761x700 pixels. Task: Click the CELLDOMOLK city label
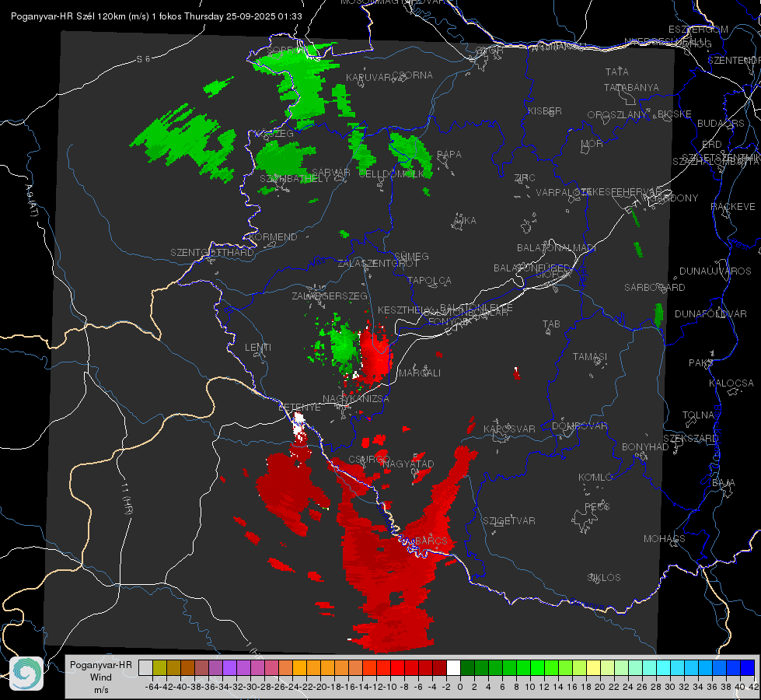pos(391,174)
